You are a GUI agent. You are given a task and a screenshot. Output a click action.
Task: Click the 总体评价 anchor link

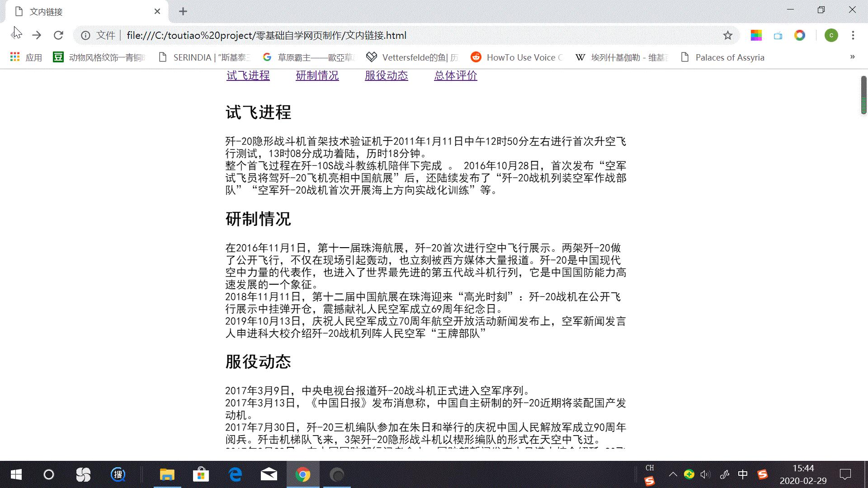point(455,75)
